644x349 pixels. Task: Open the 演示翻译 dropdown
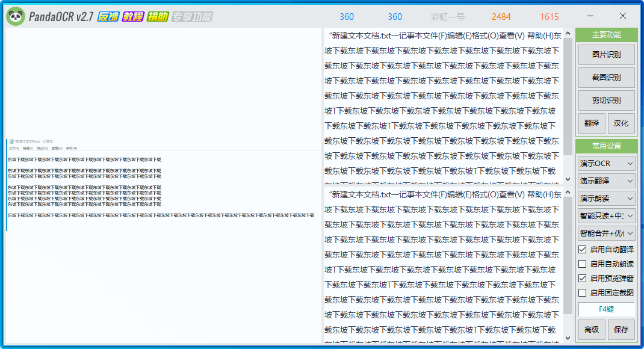click(606, 181)
